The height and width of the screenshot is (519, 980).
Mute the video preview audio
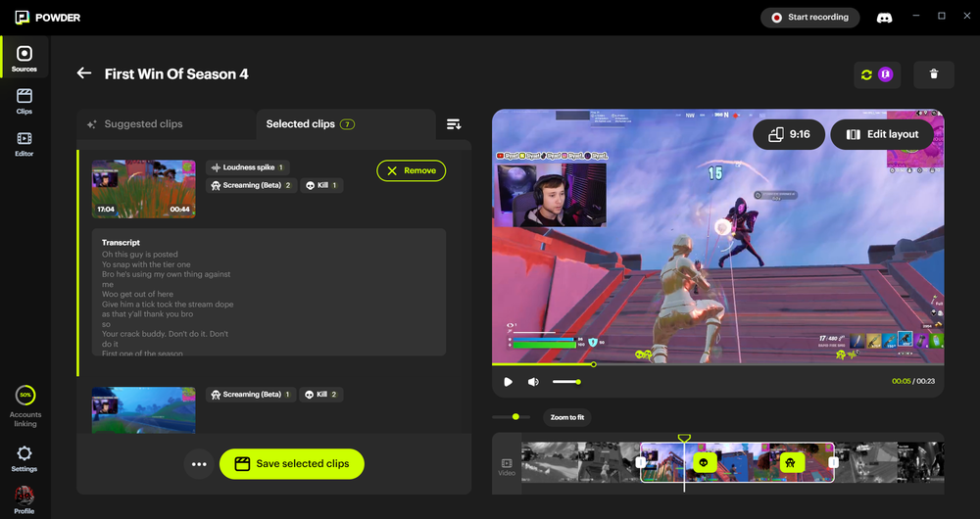[x=533, y=382]
